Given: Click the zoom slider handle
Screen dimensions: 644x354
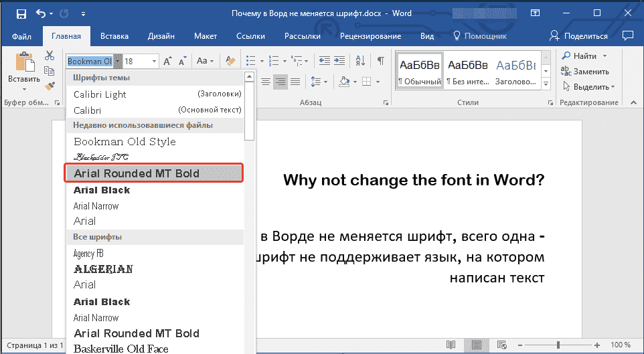Looking at the screenshot, I should [559, 345].
